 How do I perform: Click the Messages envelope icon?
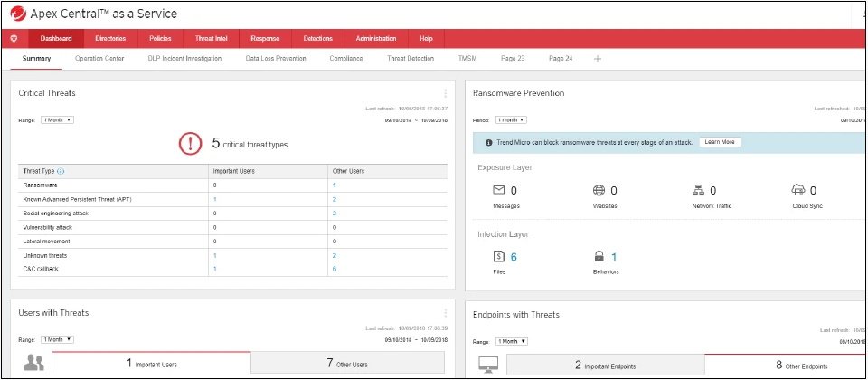click(499, 191)
